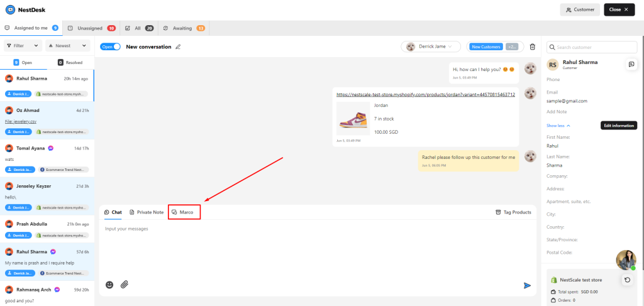644x306 pixels.
Task: Toggle the Open conversation switch
Action: [110, 46]
